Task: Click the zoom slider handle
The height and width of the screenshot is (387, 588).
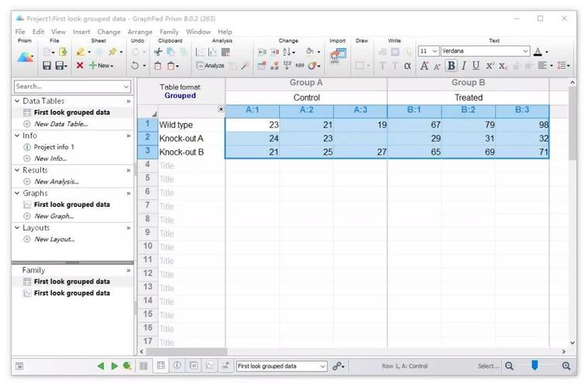Action: 535,365
